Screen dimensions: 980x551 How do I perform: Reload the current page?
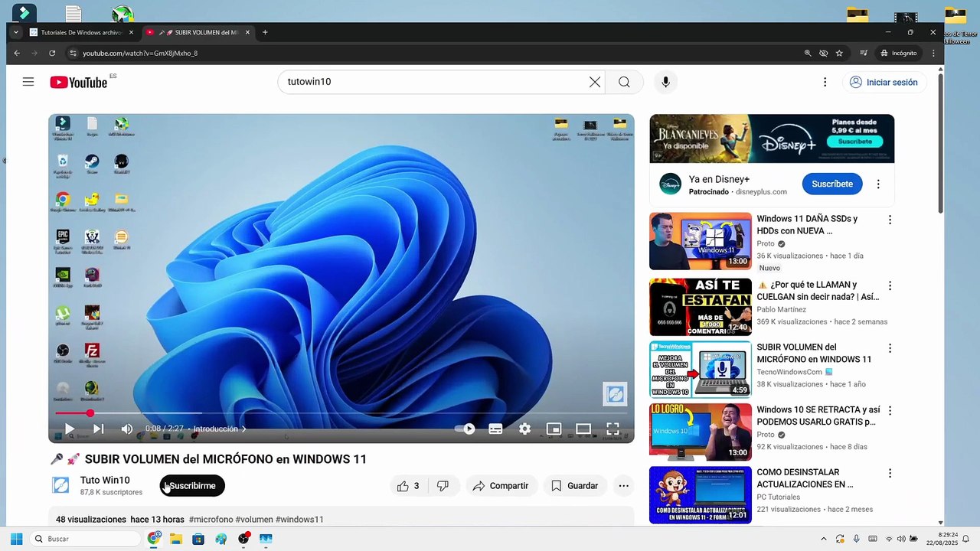point(52,53)
